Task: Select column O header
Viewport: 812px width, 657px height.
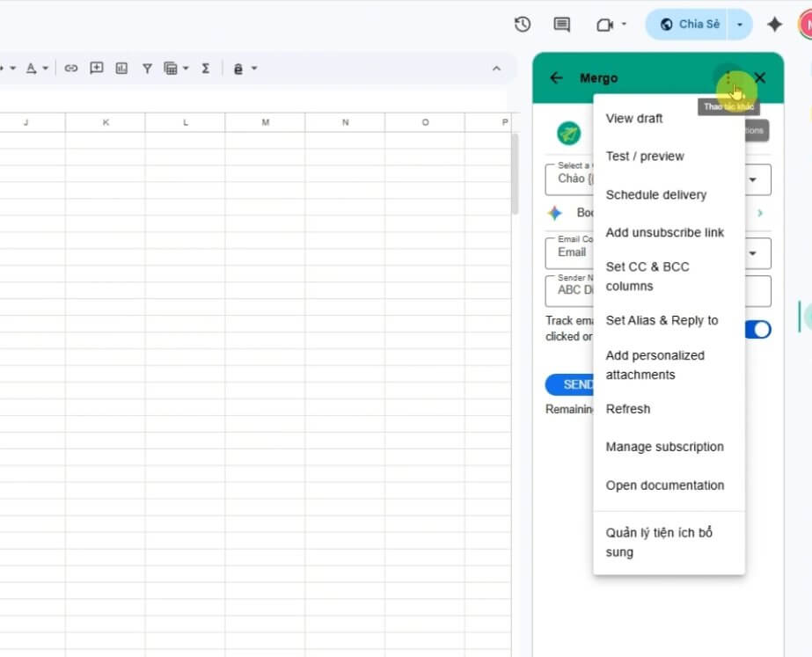Action: tap(425, 122)
